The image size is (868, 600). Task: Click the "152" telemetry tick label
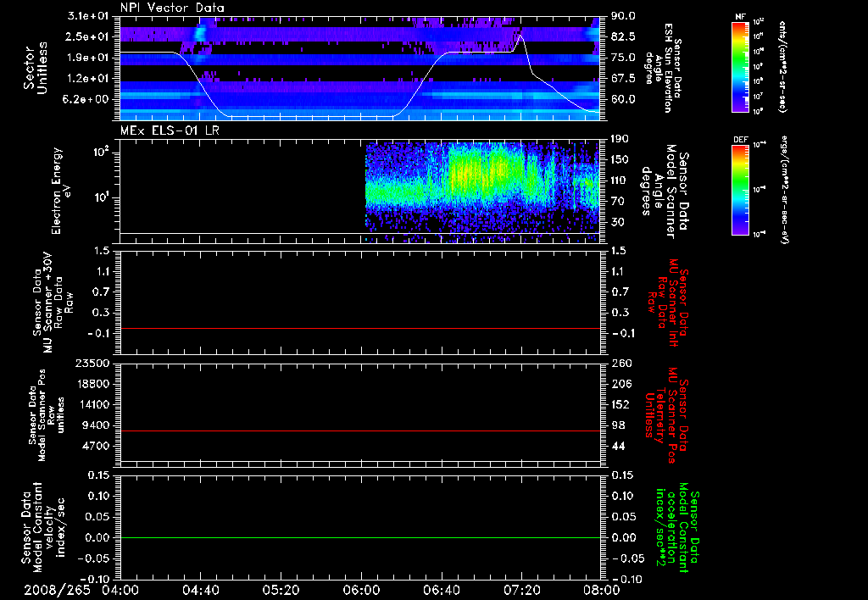620,404
